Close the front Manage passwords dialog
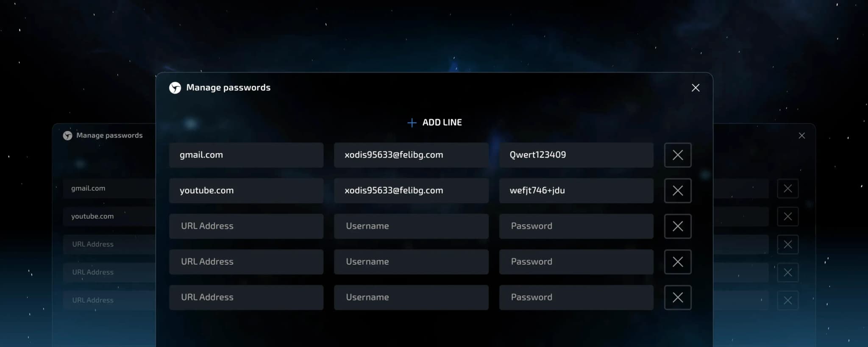The height and width of the screenshot is (347, 868). tap(696, 88)
